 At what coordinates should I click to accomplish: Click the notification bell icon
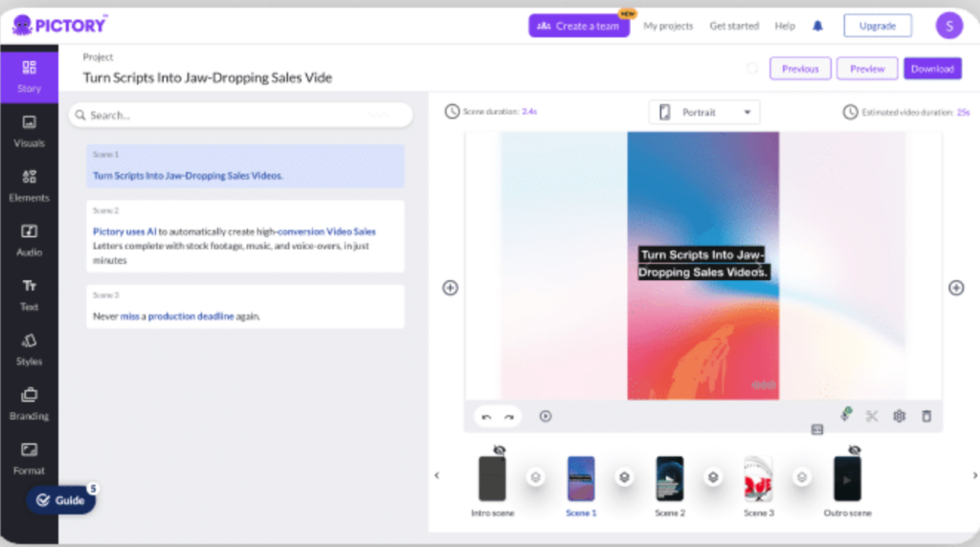pos(817,26)
